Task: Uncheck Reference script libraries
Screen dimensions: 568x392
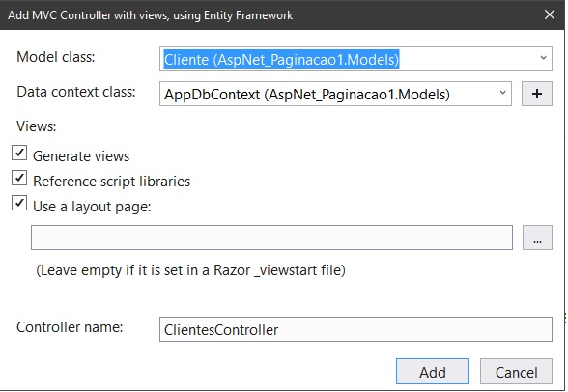Action: (19, 178)
